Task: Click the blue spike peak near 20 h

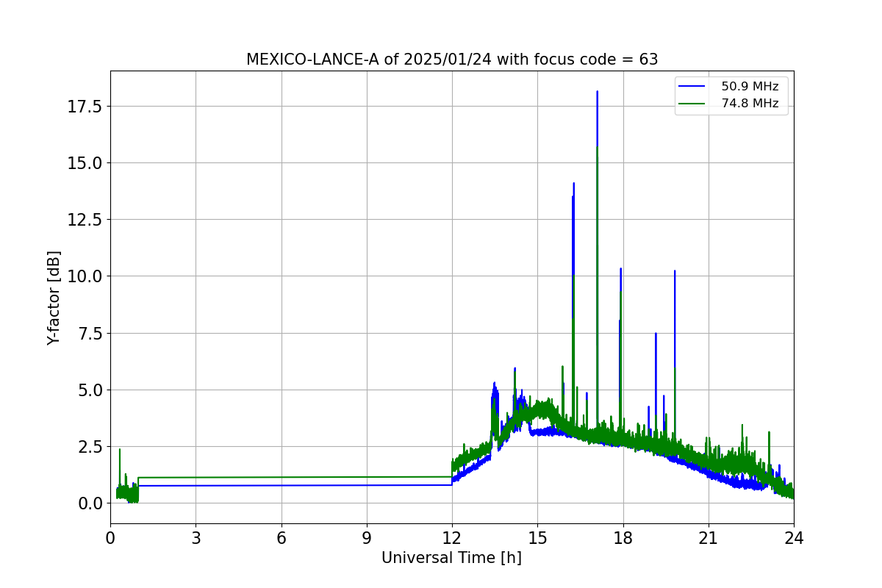Action: pyautogui.click(x=675, y=271)
